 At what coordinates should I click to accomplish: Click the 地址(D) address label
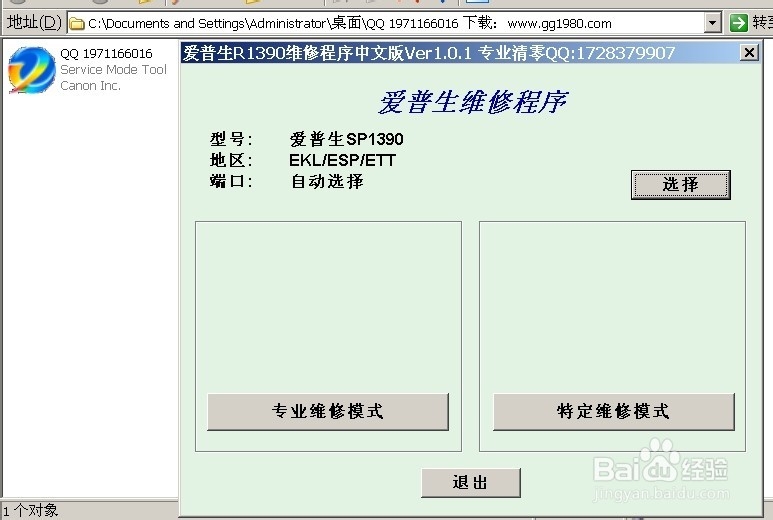(34, 23)
